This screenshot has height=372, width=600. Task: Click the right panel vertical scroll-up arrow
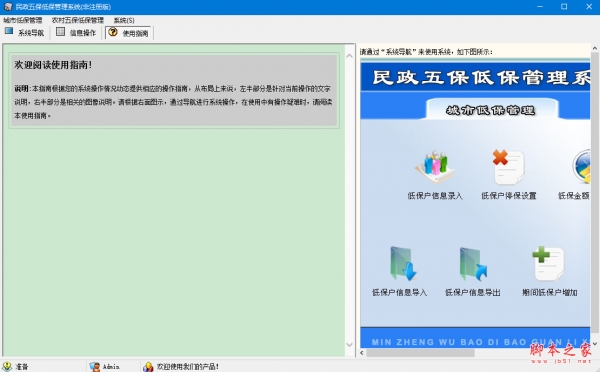pos(595,49)
